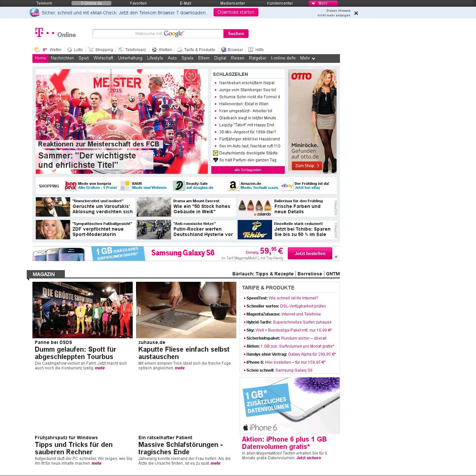
Task: Click the Wetten soccer ball icon
Action: [154, 49]
